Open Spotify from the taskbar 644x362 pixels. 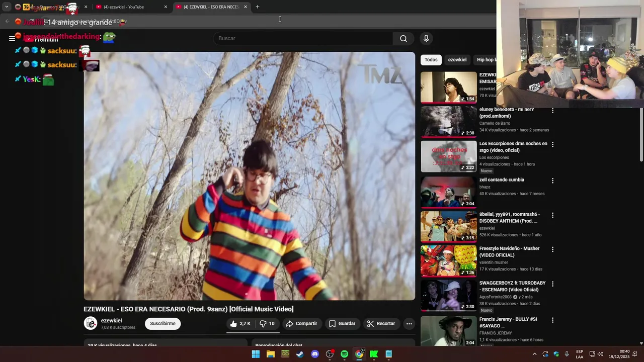(x=344, y=354)
